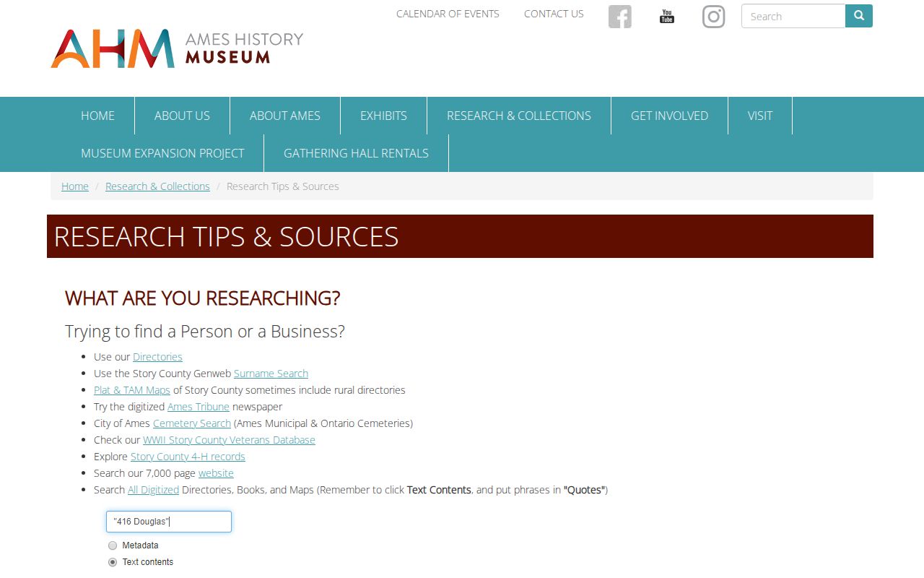
Task: Open the Instagram profile icon
Action: 714,17
